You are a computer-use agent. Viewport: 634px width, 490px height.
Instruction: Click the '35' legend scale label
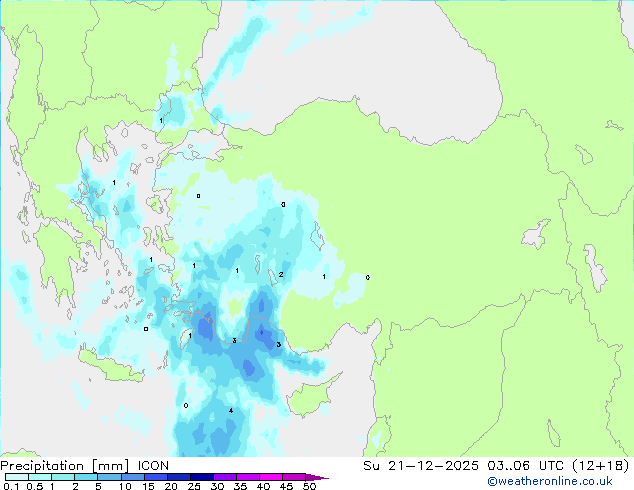240,486
